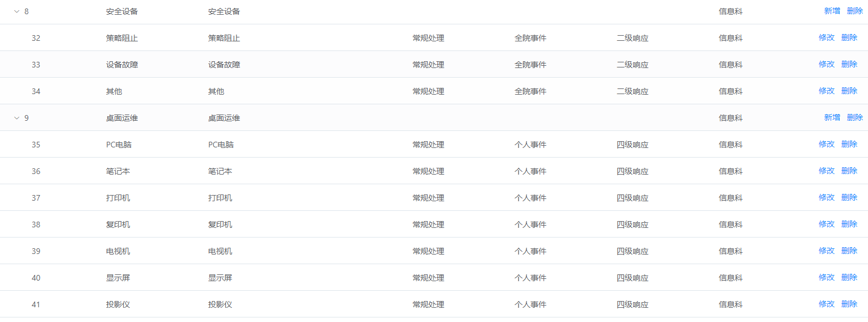Click 新增 in the 安全设备 row
868x322 pixels.
(x=832, y=11)
